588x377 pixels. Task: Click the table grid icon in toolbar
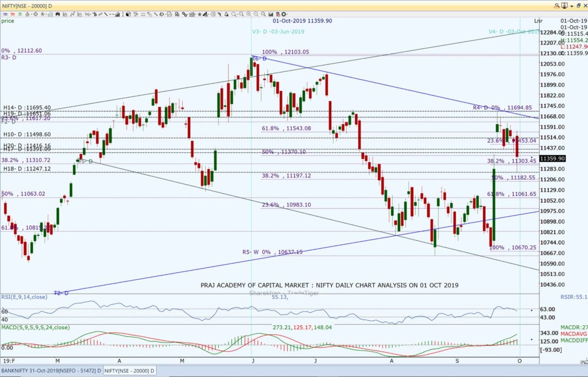click(192, 14)
